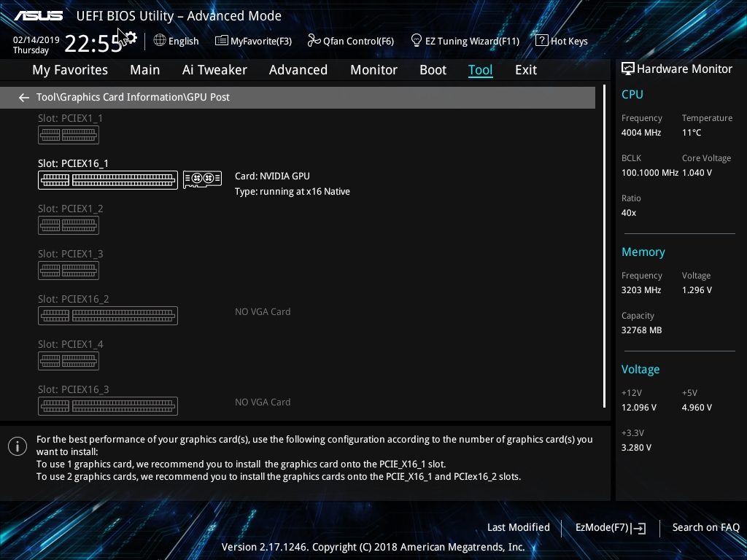Screen dimensions: 747x560
Task: Click the back arrow in breadcrumb bar
Action: (24, 98)
